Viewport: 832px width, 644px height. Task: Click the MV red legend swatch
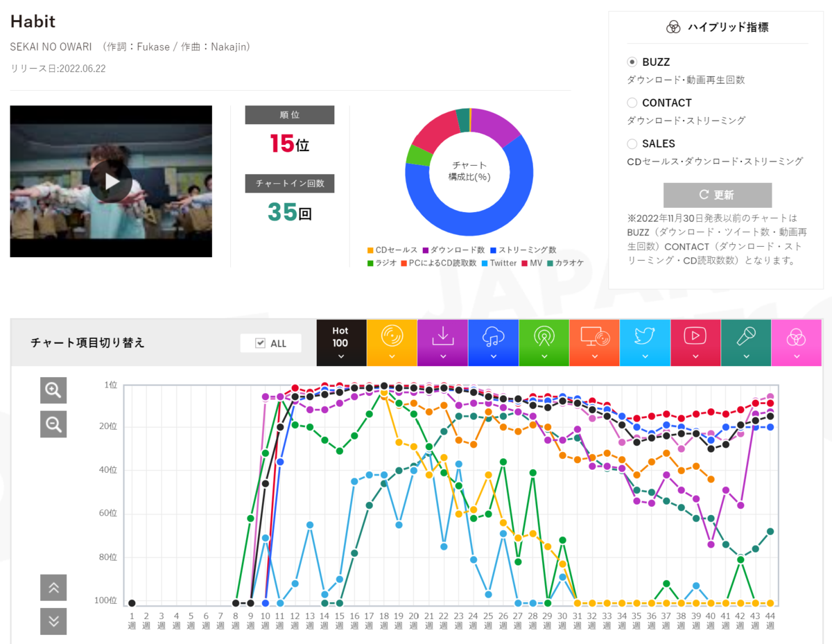[x=526, y=263]
